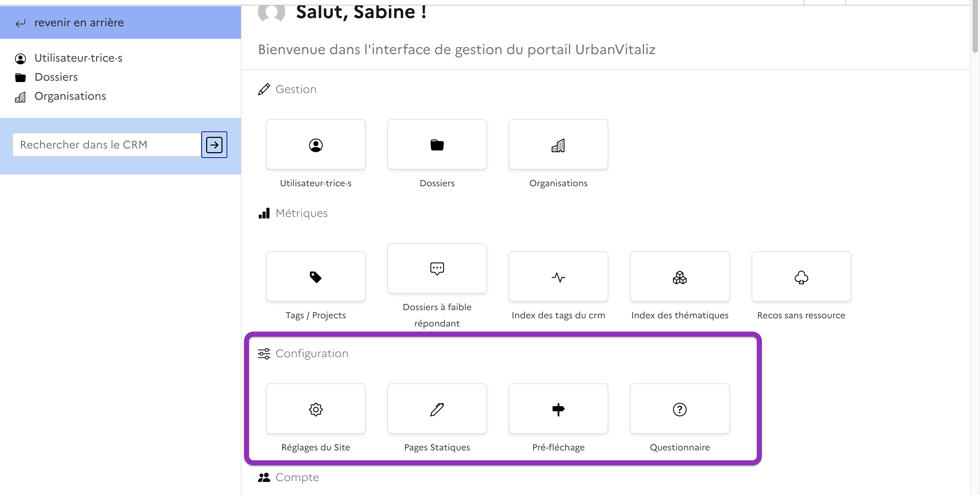Viewport: 980px width, 495px height.
Task: Submit CRM search with arrow button
Action: 214,145
